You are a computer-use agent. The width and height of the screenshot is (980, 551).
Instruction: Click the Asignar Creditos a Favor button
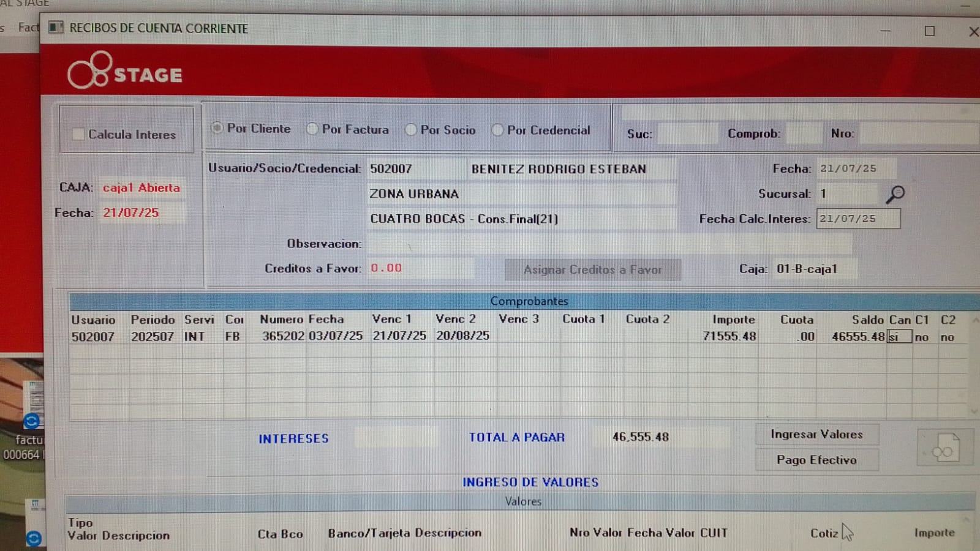tap(592, 269)
